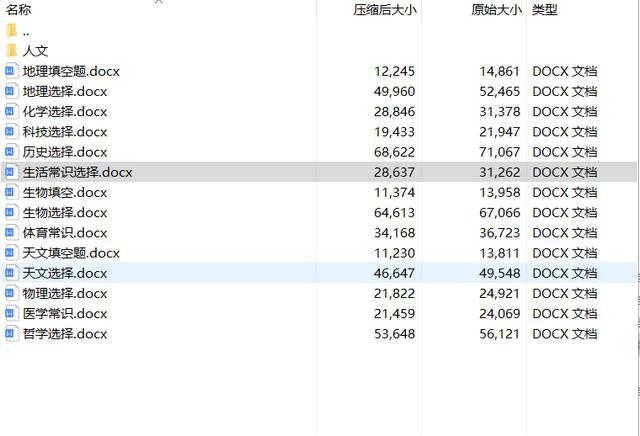Click original size value 21,947

(x=500, y=132)
